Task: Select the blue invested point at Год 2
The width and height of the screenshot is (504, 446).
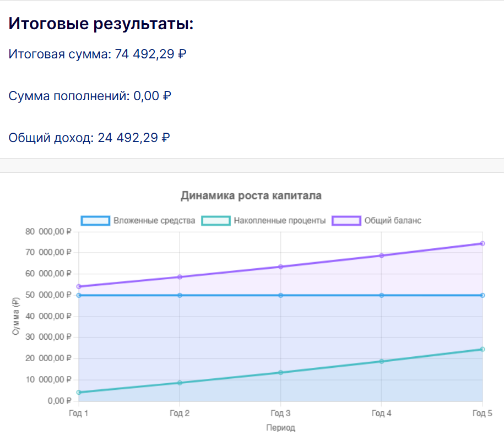Action: click(180, 295)
